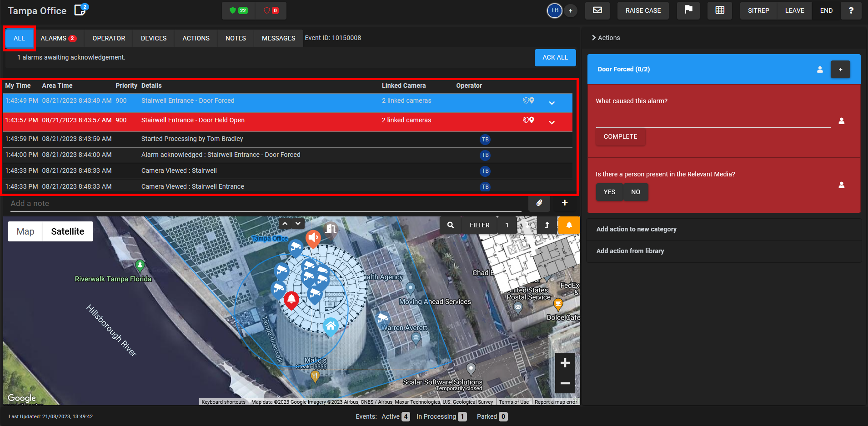
Task: Click the green shield counter showing 22
Action: point(239,10)
